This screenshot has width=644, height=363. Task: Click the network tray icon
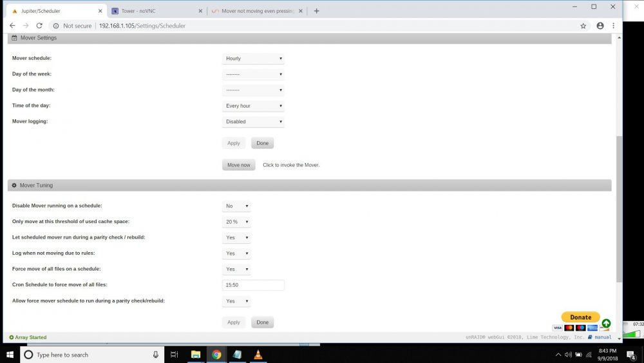589,355
